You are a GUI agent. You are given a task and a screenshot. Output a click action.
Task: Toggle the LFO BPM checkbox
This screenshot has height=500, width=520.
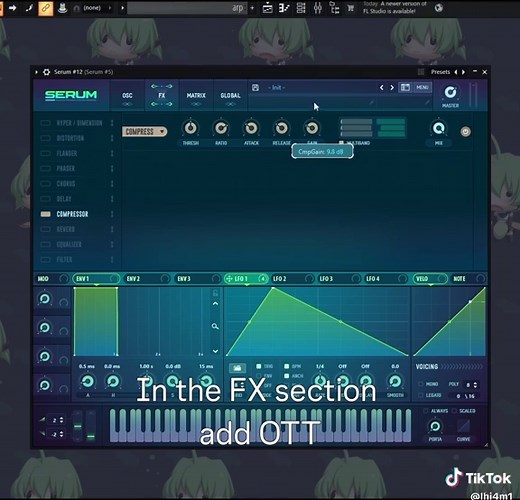[286, 366]
